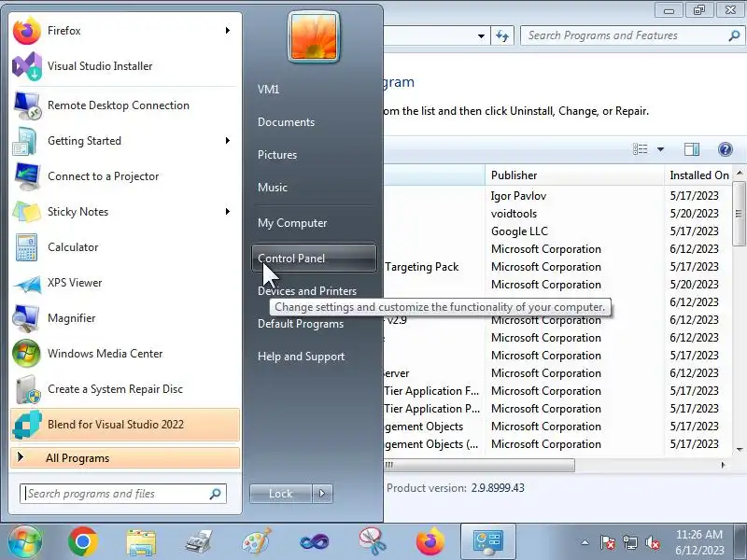This screenshot has width=747, height=560.
Task: Click the user account picture
Action: (314, 37)
